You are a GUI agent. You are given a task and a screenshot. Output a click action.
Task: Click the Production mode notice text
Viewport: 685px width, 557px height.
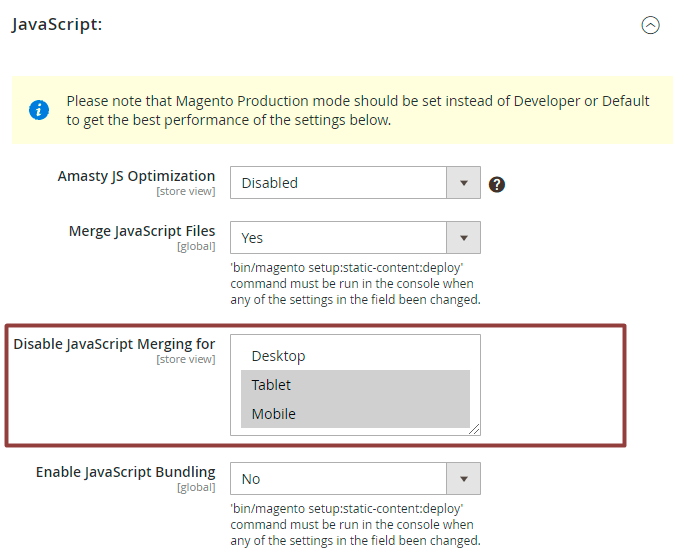click(358, 110)
